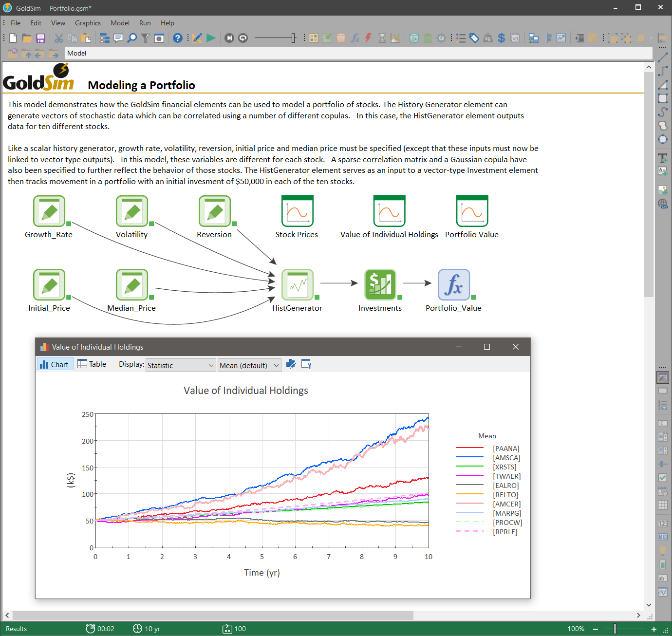Step the simulation forward
The image size is (672, 636).
229,38
